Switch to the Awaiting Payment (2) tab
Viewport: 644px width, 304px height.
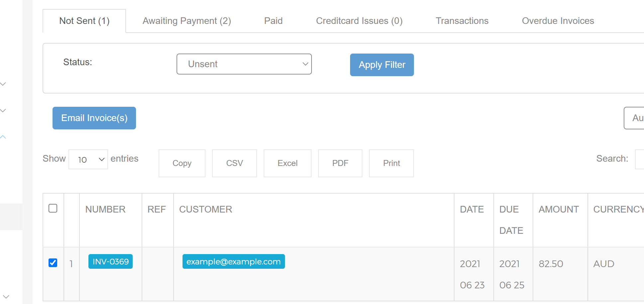(x=187, y=21)
